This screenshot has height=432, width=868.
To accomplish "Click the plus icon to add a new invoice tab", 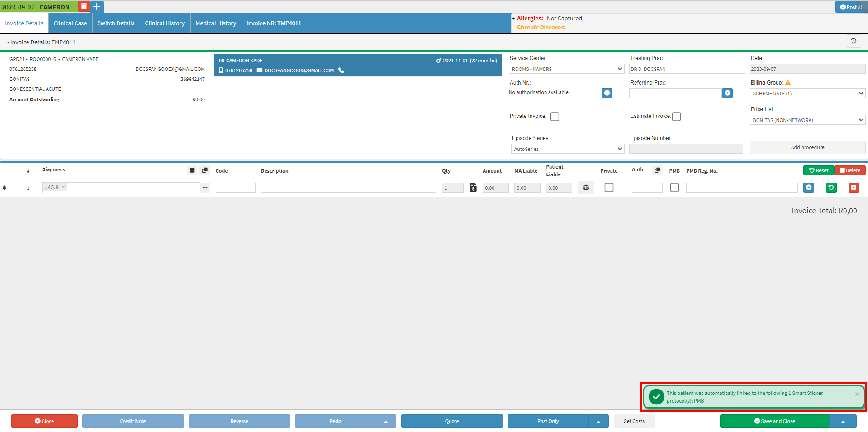I will point(97,7).
